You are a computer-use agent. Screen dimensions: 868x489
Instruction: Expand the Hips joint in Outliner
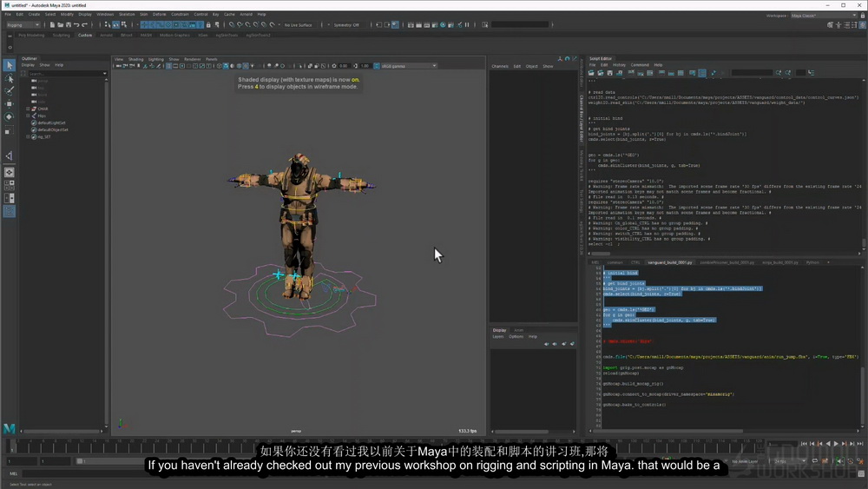(28, 116)
